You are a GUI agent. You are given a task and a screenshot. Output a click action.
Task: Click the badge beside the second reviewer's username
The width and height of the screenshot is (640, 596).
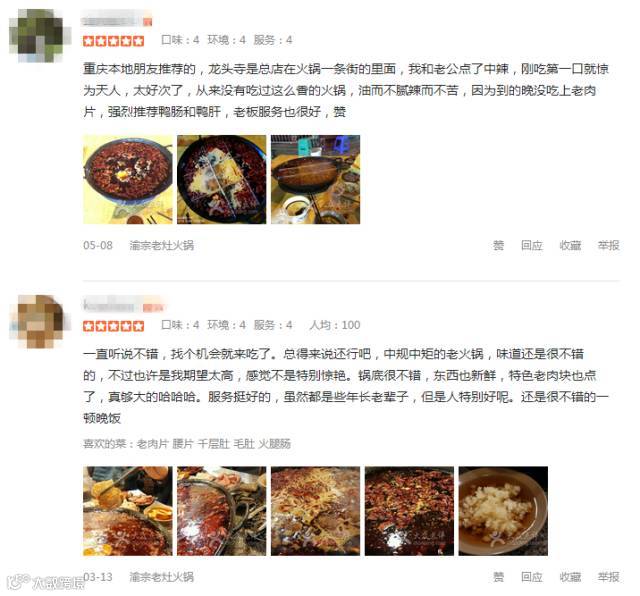[153, 307]
